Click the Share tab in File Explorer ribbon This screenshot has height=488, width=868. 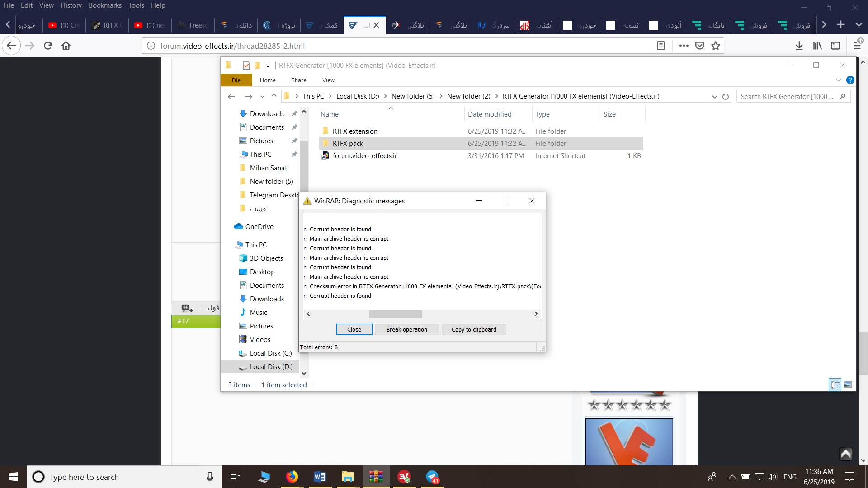299,80
